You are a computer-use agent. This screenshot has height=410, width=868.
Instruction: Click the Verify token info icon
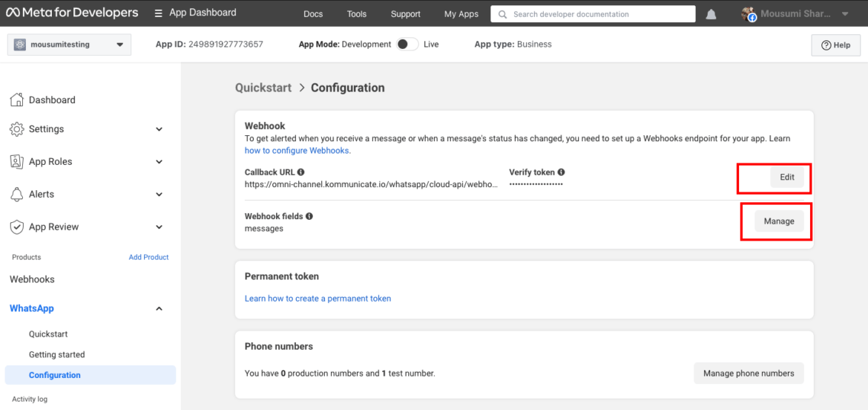tap(561, 172)
